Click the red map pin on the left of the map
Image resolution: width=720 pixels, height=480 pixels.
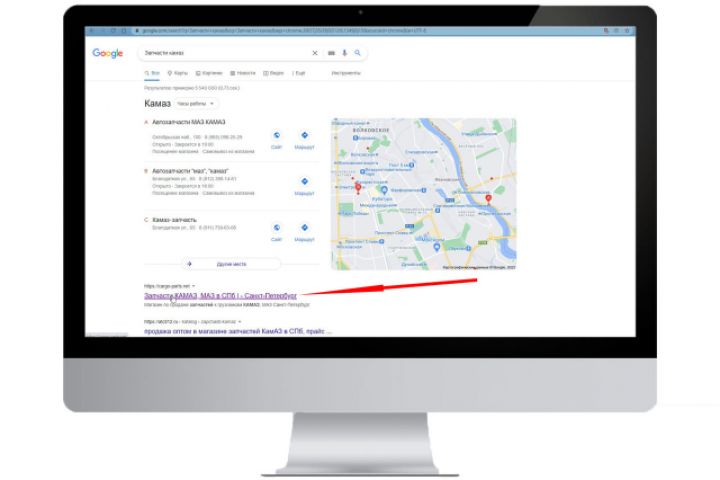(x=358, y=188)
